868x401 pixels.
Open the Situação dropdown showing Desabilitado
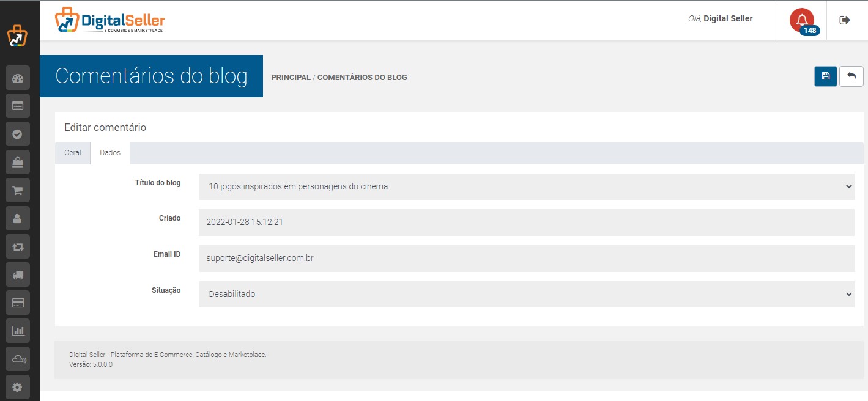[526, 294]
